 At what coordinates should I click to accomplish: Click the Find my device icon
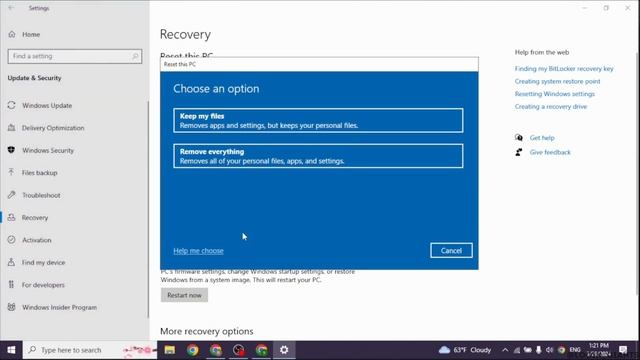point(11,262)
